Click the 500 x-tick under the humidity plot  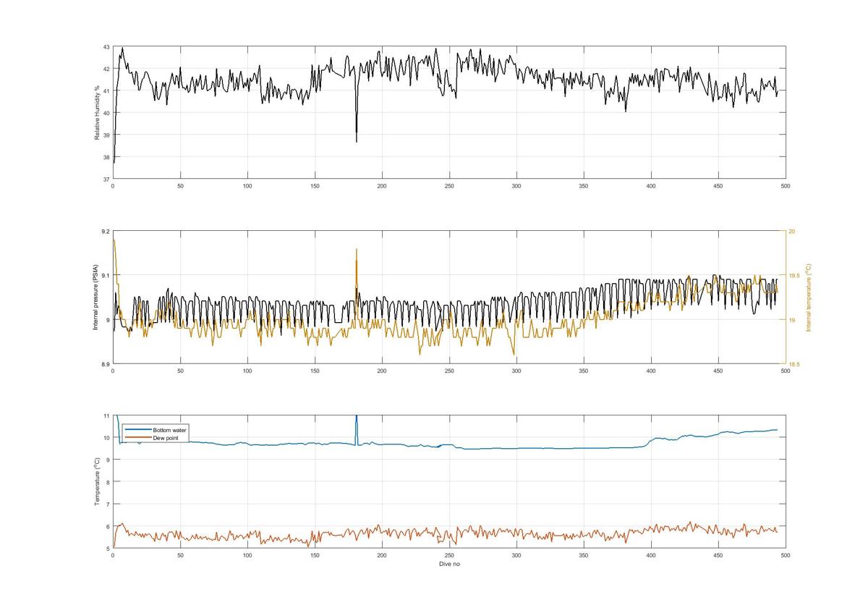point(786,186)
